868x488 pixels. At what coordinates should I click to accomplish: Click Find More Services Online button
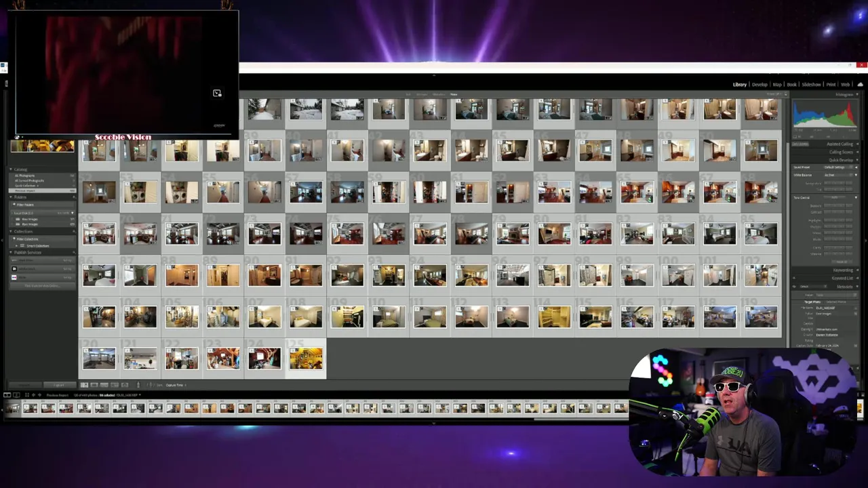click(42, 285)
